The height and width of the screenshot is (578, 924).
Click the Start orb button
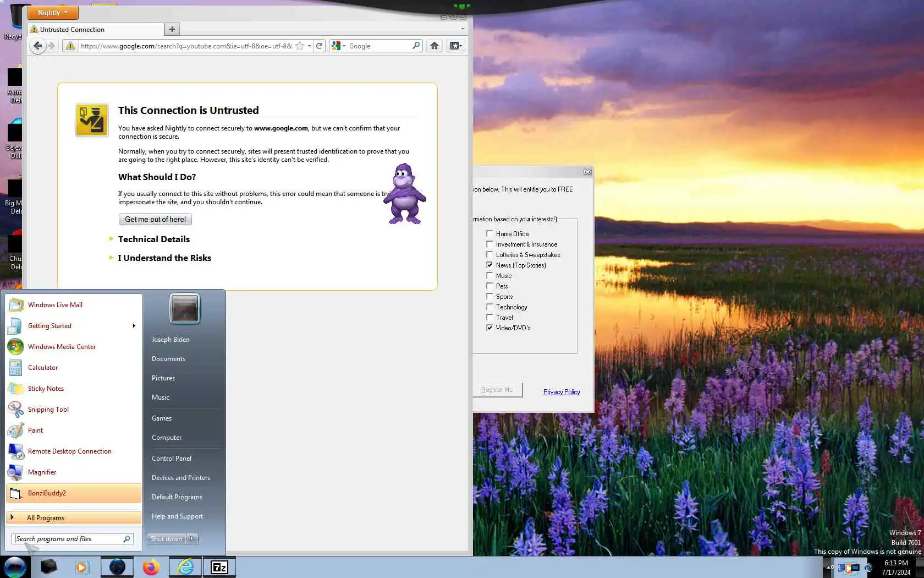click(15, 567)
